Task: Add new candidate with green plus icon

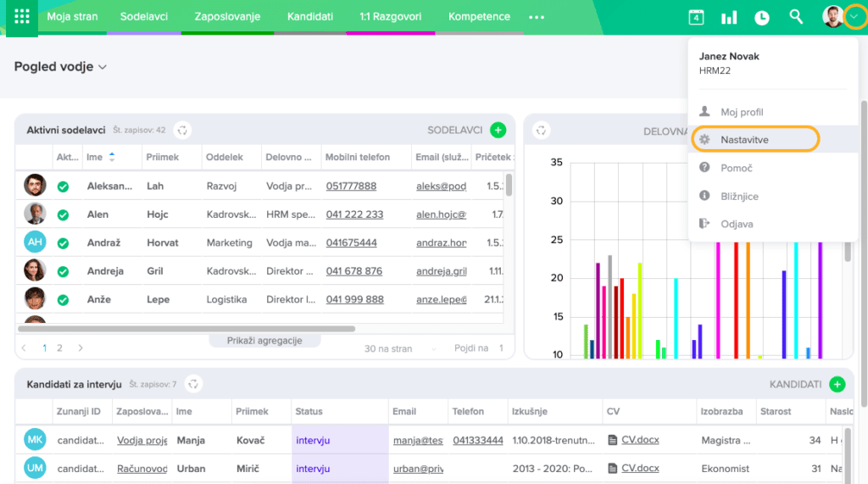Action: pyautogui.click(x=837, y=384)
